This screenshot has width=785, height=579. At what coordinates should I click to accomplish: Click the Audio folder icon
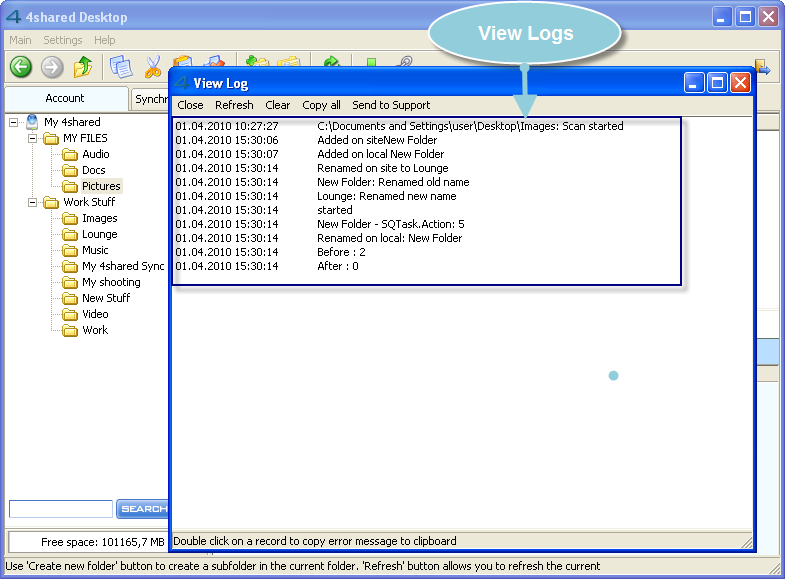coord(70,154)
